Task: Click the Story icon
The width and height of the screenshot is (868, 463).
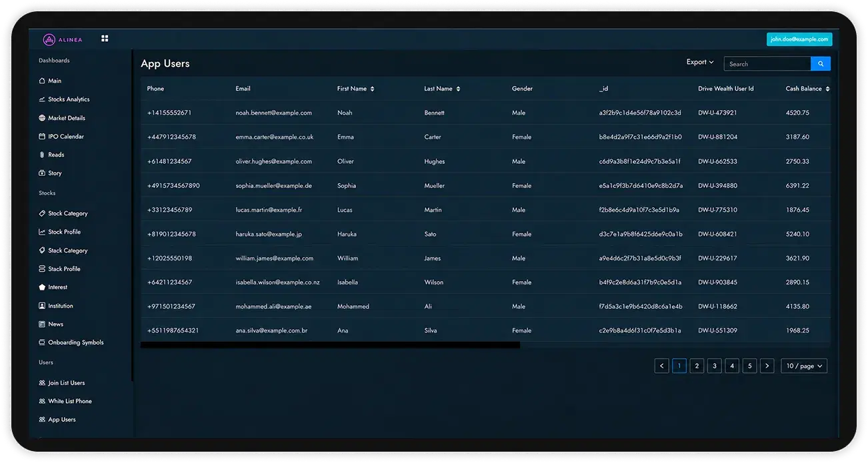Action: point(42,173)
